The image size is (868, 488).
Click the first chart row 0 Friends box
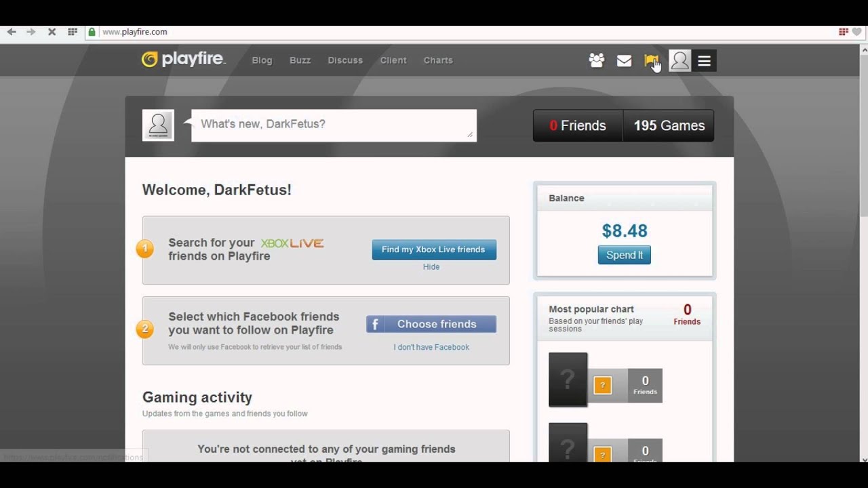[645, 386]
